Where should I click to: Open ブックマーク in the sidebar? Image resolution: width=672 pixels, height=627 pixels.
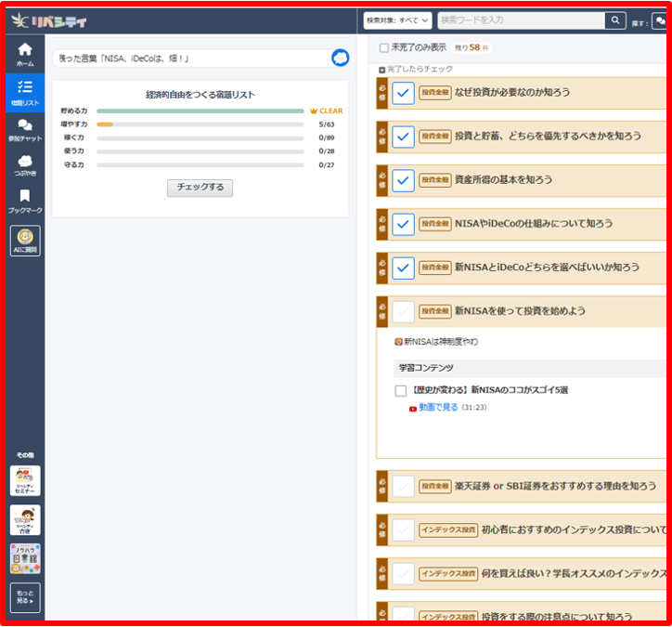[25, 201]
